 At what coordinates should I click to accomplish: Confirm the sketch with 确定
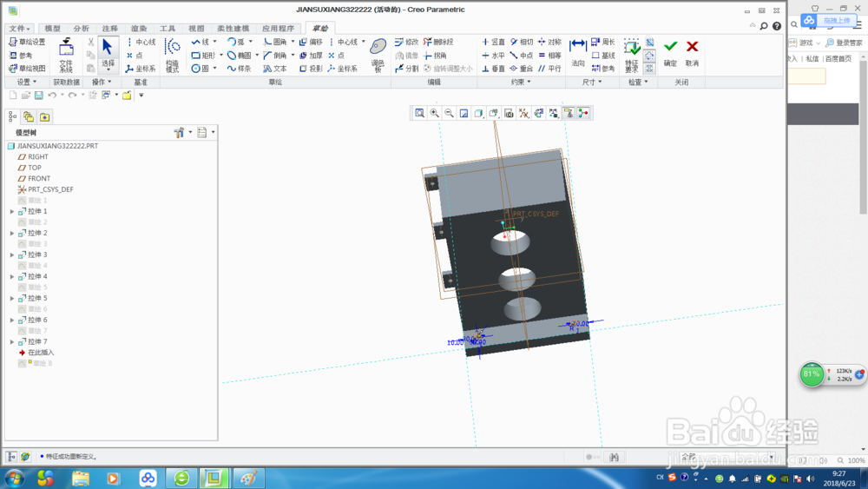coord(670,54)
